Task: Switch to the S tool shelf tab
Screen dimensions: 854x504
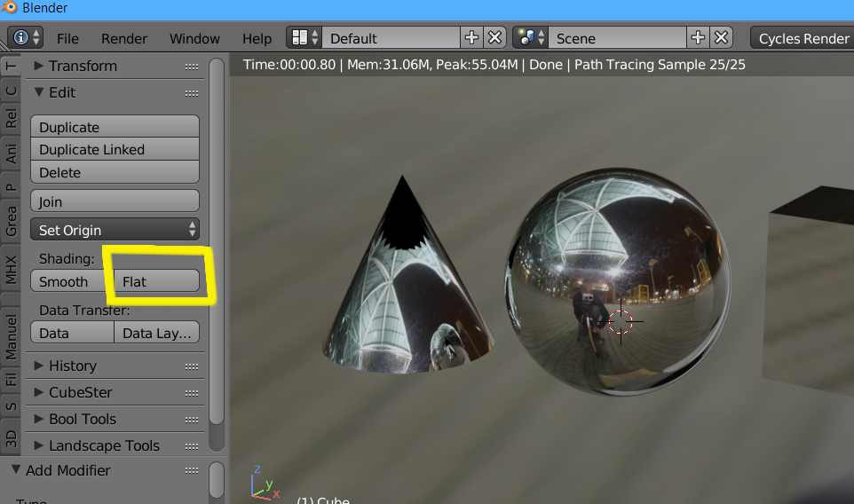Action: tap(11, 406)
